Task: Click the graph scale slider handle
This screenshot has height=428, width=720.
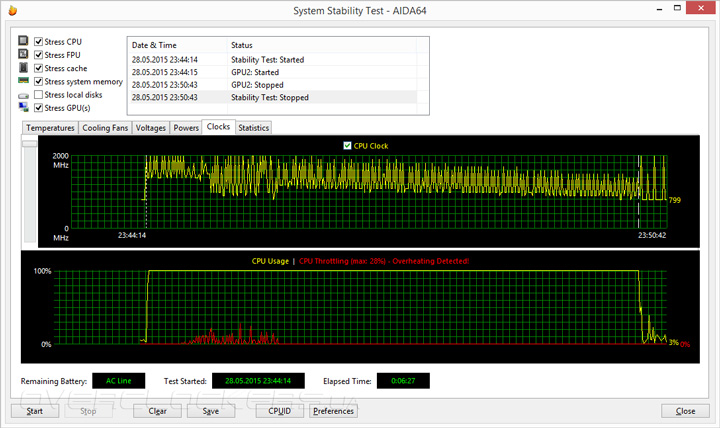Action: coord(29,144)
